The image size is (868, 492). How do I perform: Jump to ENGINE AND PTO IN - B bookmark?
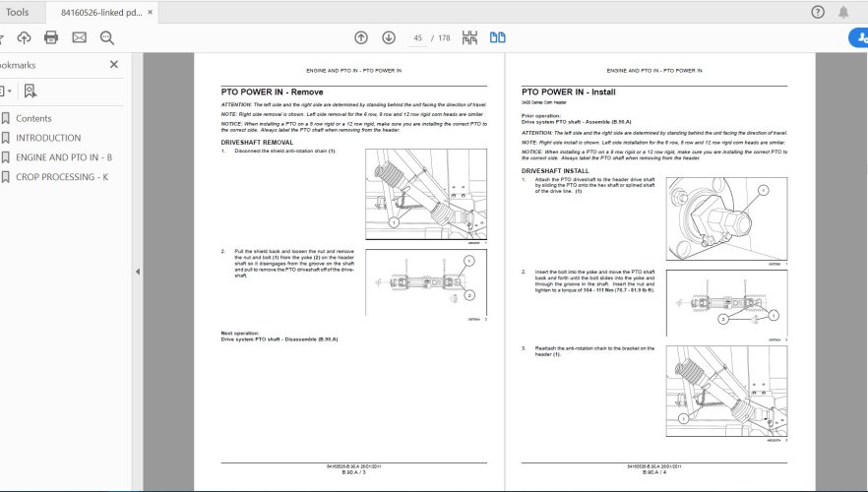click(64, 157)
